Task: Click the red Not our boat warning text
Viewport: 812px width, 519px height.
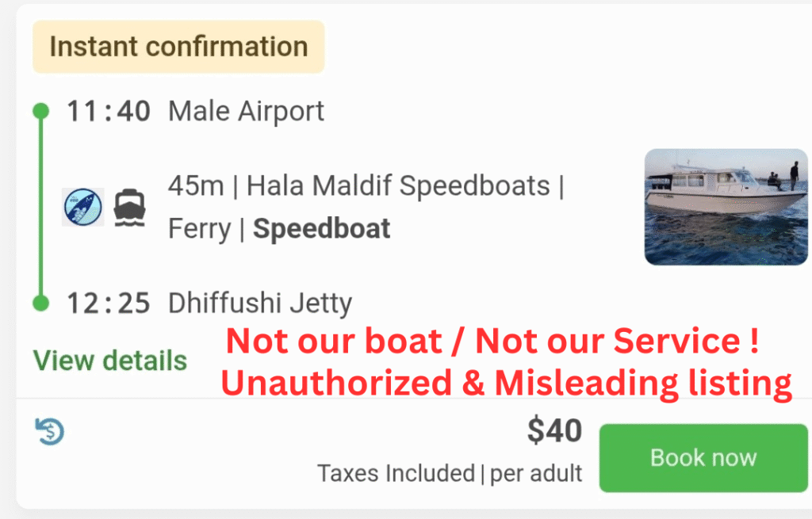Action: point(493,342)
